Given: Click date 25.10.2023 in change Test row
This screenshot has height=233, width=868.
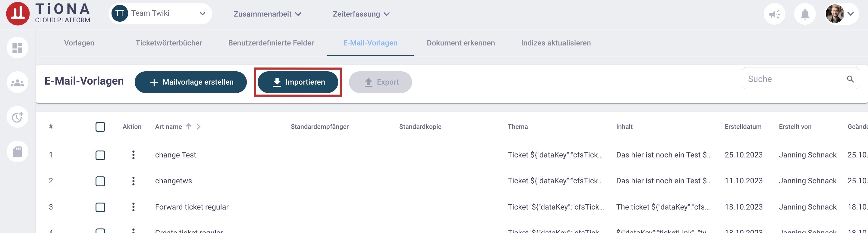Looking at the screenshot, I should pyautogui.click(x=743, y=155).
